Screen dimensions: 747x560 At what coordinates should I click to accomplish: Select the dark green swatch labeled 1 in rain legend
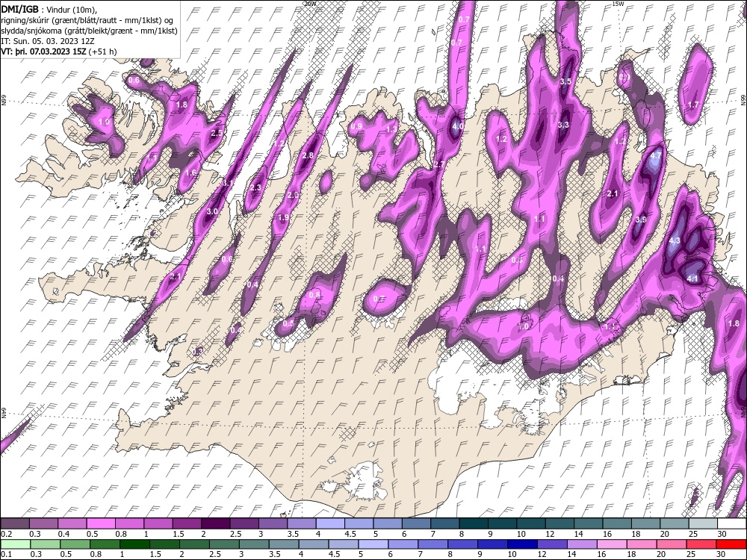(134, 544)
